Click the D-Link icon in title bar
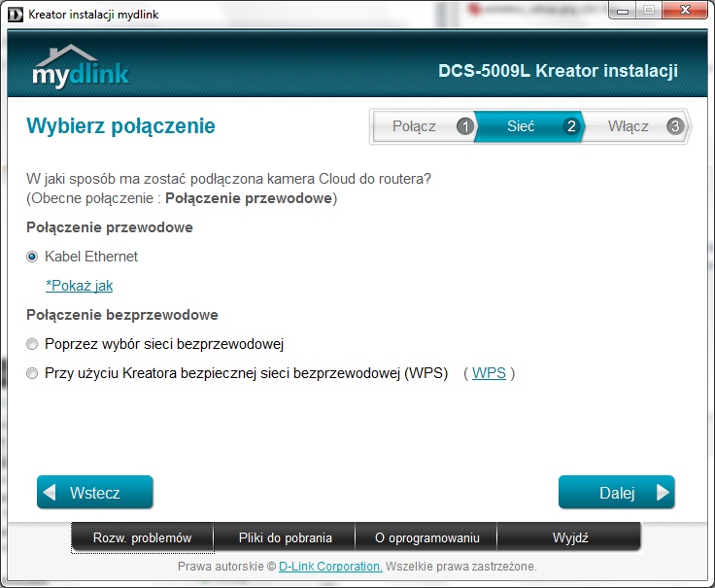This screenshot has width=715, height=588. tap(16, 15)
